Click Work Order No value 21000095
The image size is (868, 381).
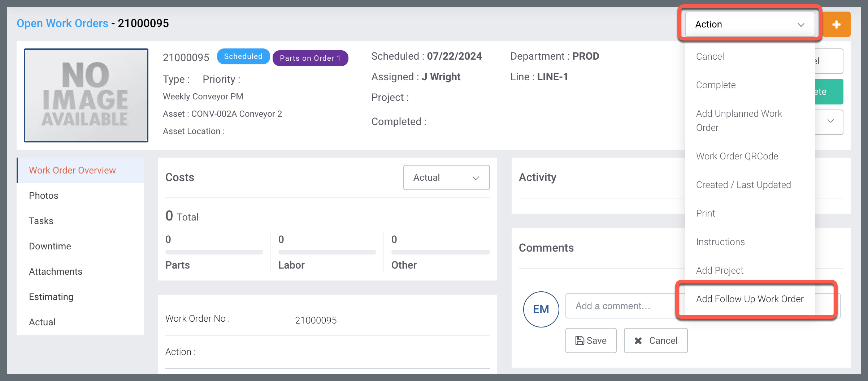pos(316,320)
